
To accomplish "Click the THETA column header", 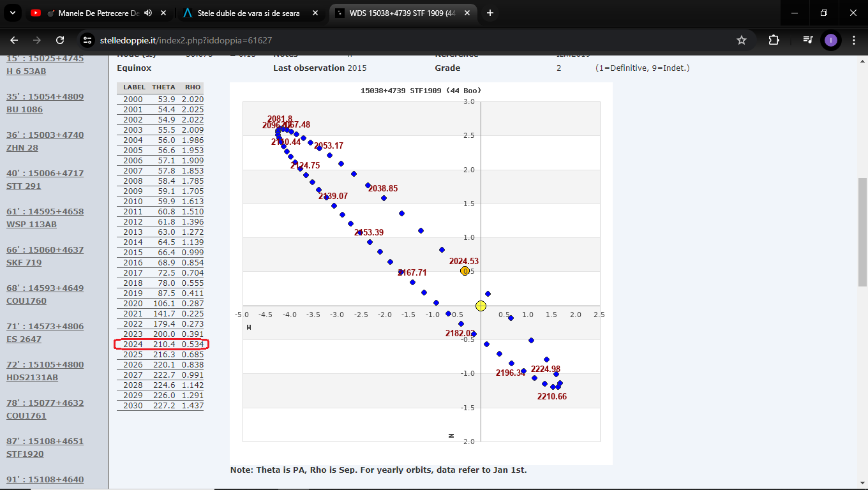I will [x=163, y=87].
